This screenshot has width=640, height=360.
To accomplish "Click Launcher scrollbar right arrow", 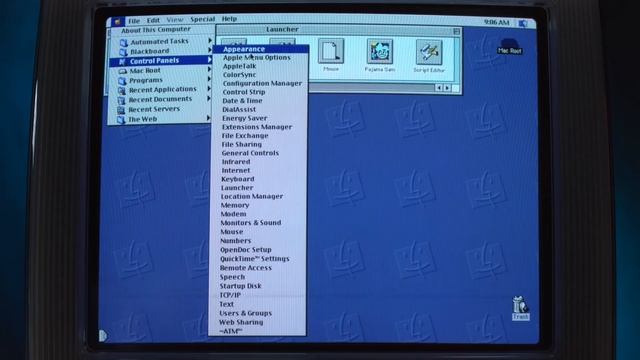I will tap(447, 88).
